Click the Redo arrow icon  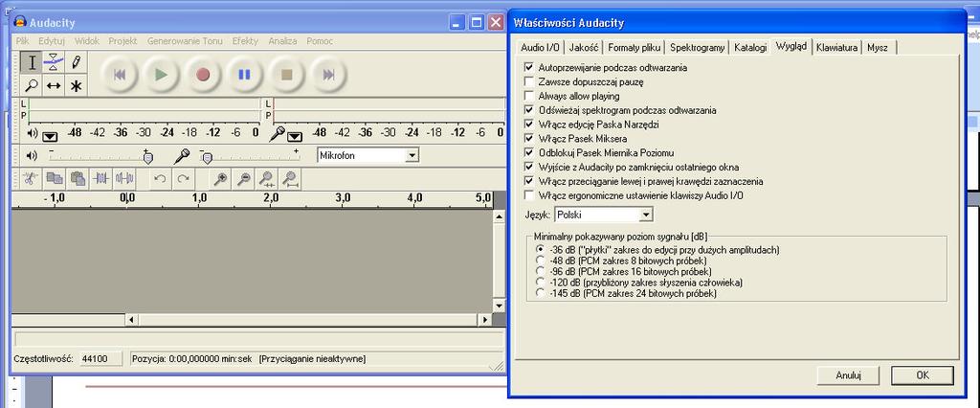click(183, 179)
